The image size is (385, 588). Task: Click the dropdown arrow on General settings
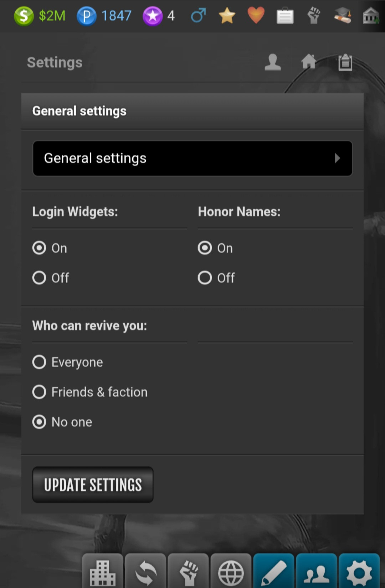pyautogui.click(x=337, y=158)
